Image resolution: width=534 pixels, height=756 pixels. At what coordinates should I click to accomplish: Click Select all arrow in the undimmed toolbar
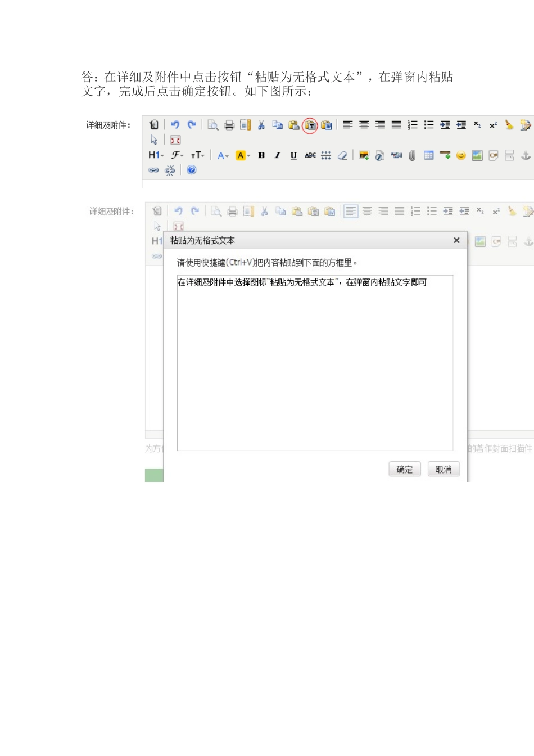pos(154,140)
